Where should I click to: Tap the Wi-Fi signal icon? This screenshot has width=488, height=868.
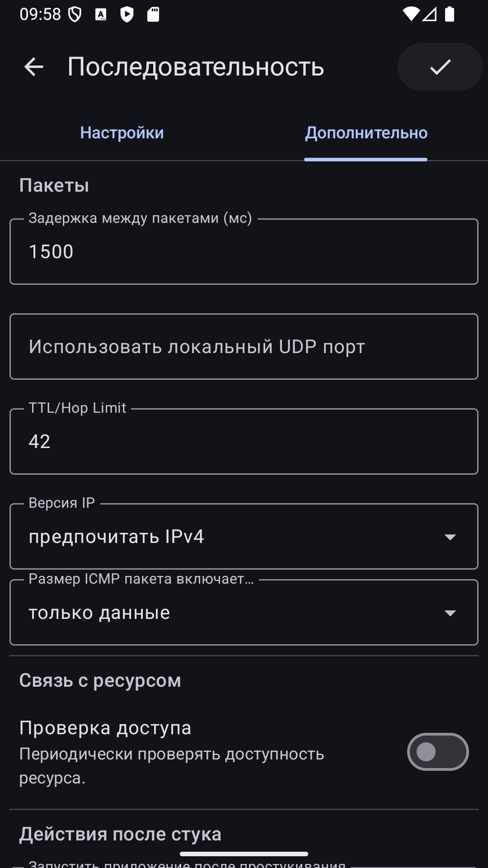411,14
